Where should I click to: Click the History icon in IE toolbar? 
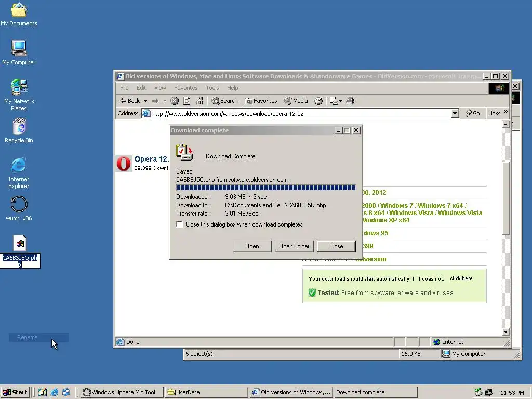click(318, 101)
